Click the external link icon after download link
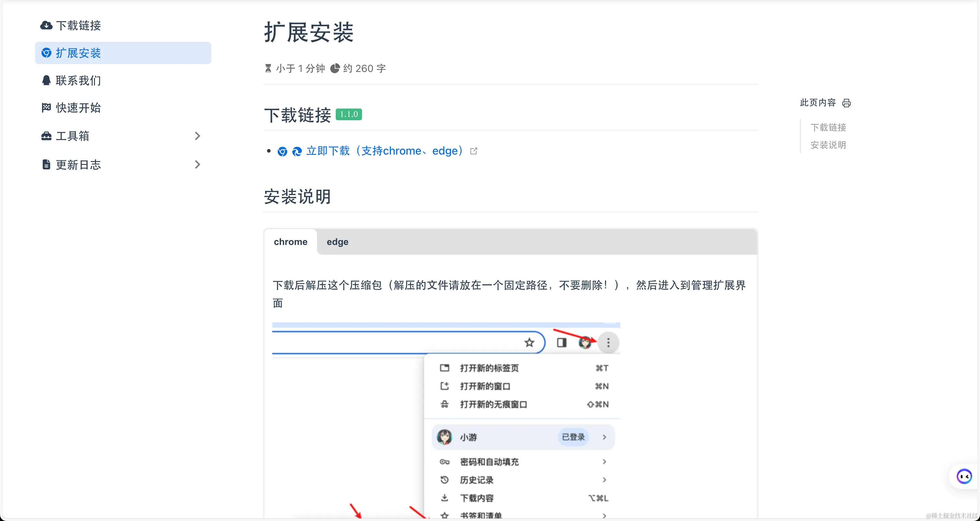Image resolution: width=980 pixels, height=521 pixels. [x=474, y=151]
